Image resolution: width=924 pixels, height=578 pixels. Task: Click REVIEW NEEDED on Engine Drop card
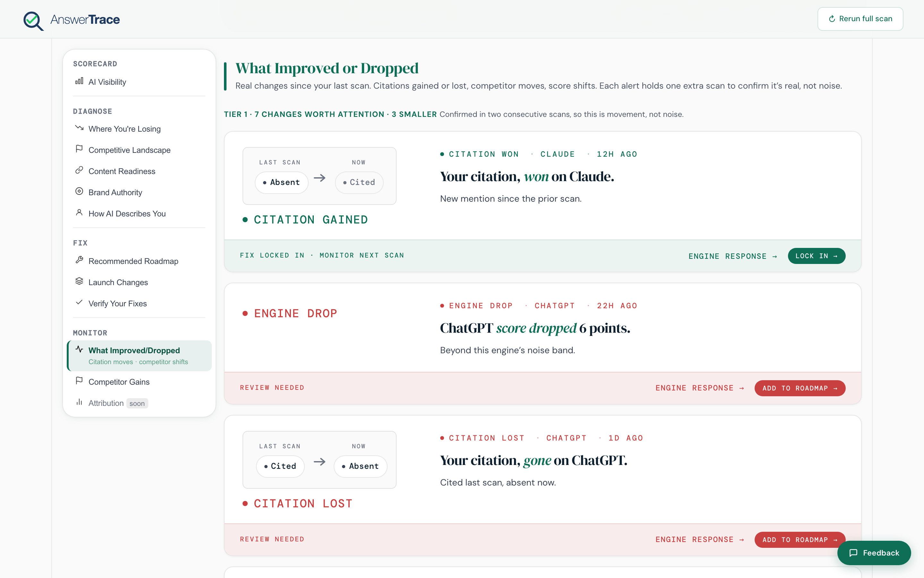272,388
